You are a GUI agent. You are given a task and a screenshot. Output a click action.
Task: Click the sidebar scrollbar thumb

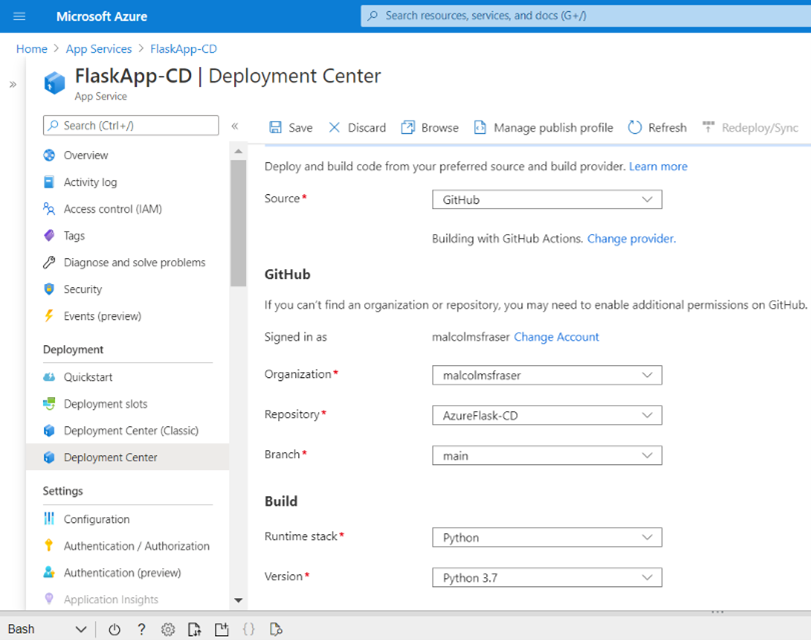pyautogui.click(x=238, y=223)
